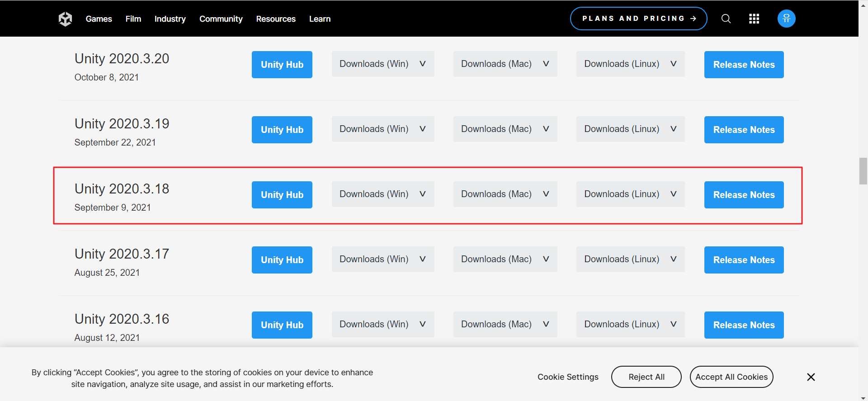Click the blue user account avatar
This screenshot has width=868, height=401.
787,19
